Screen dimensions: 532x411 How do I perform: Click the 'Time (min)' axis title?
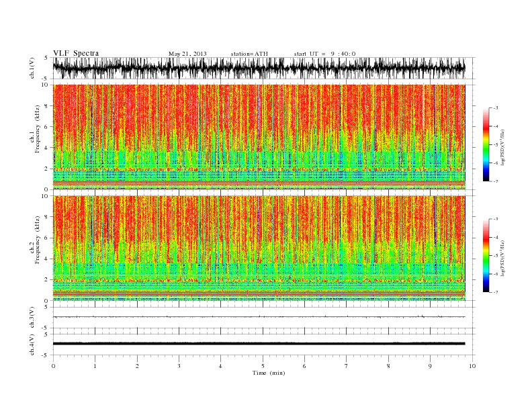point(269,373)
